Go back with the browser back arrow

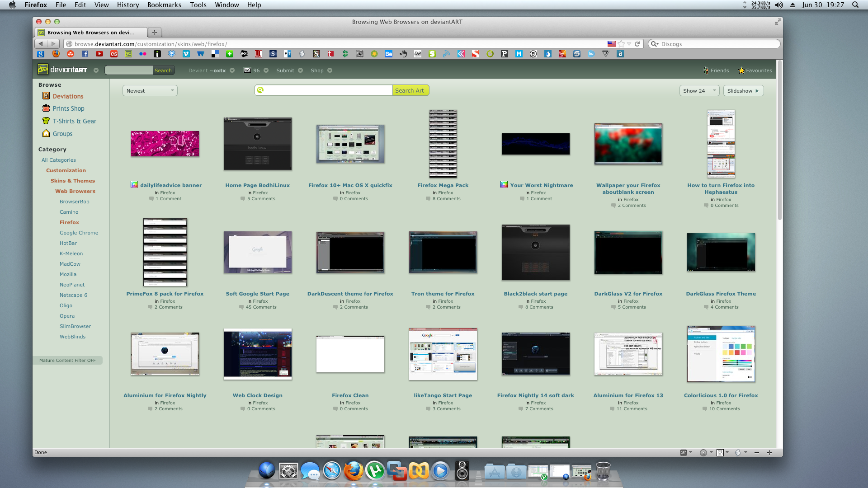pos(41,44)
